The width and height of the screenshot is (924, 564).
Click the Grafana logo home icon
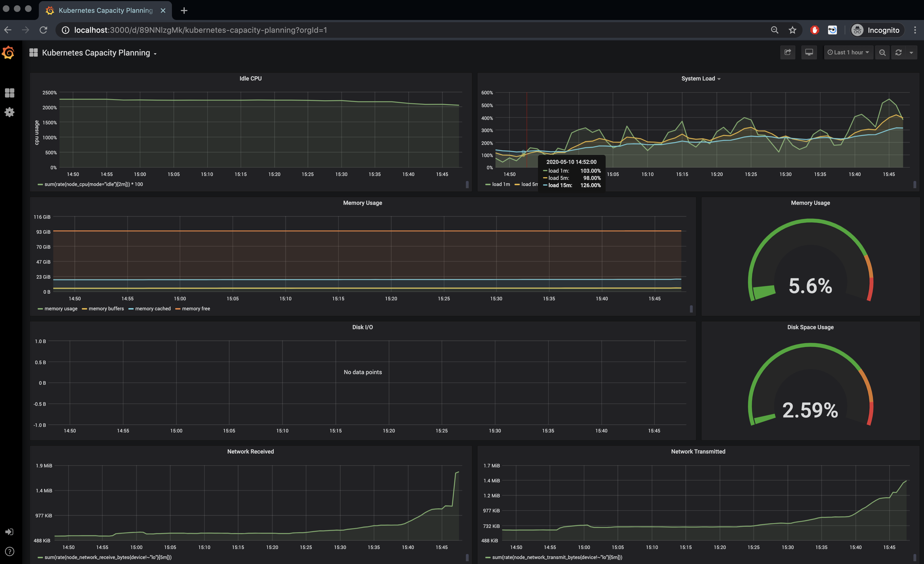pyautogui.click(x=8, y=53)
